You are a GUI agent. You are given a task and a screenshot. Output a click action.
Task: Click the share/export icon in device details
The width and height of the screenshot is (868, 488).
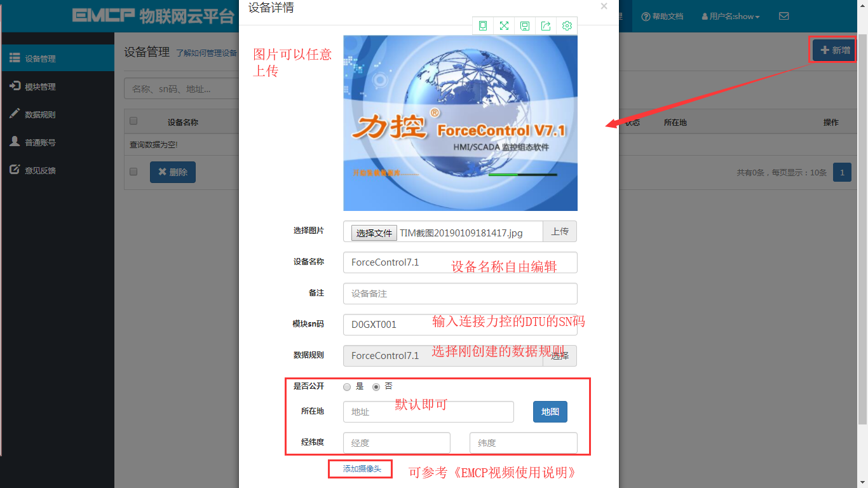point(546,26)
